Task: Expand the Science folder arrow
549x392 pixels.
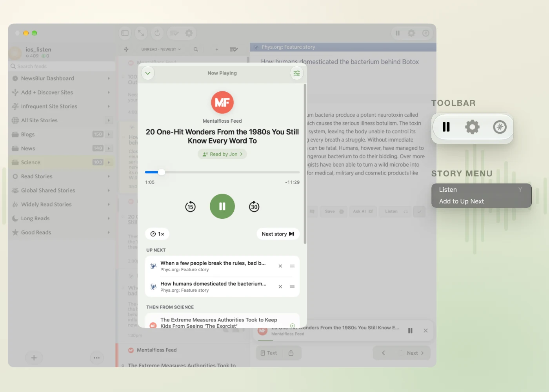Action: [x=109, y=162]
